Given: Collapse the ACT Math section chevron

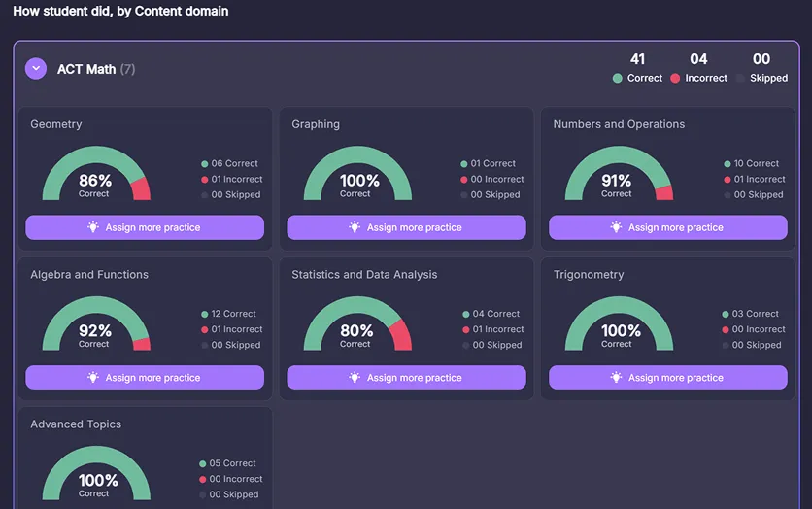Looking at the screenshot, I should pos(36,68).
